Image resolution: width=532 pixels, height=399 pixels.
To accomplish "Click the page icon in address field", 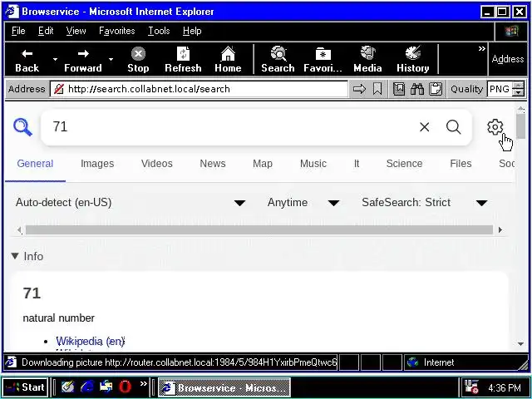I will point(59,89).
